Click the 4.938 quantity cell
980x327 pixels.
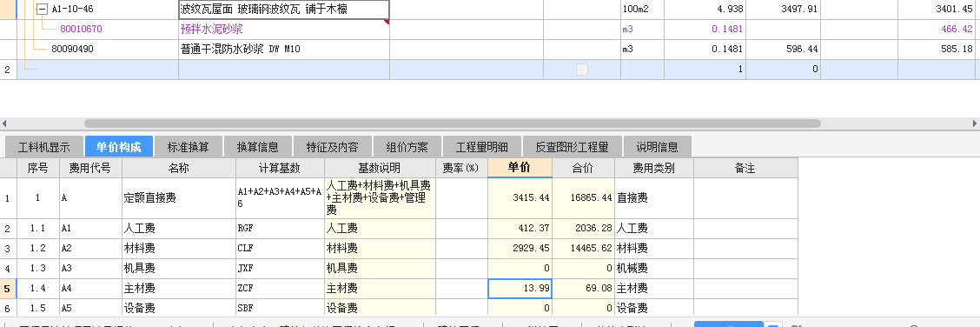pos(705,10)
